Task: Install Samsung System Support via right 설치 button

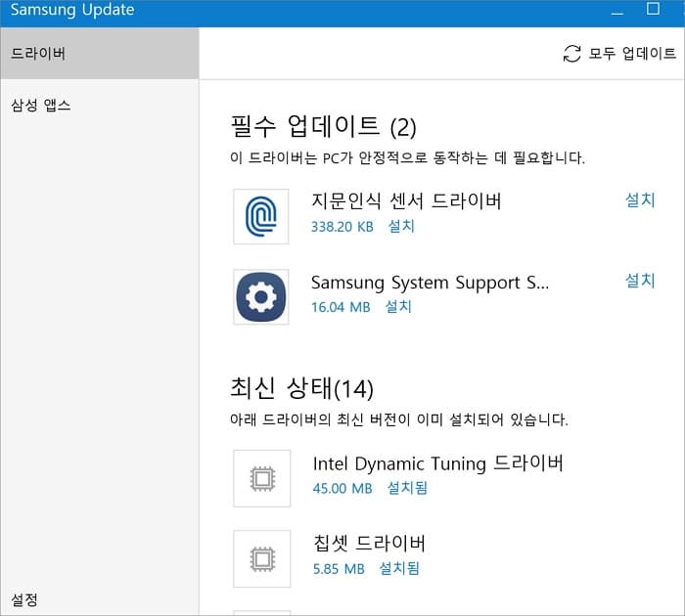Action: click(x=640, y=281)
